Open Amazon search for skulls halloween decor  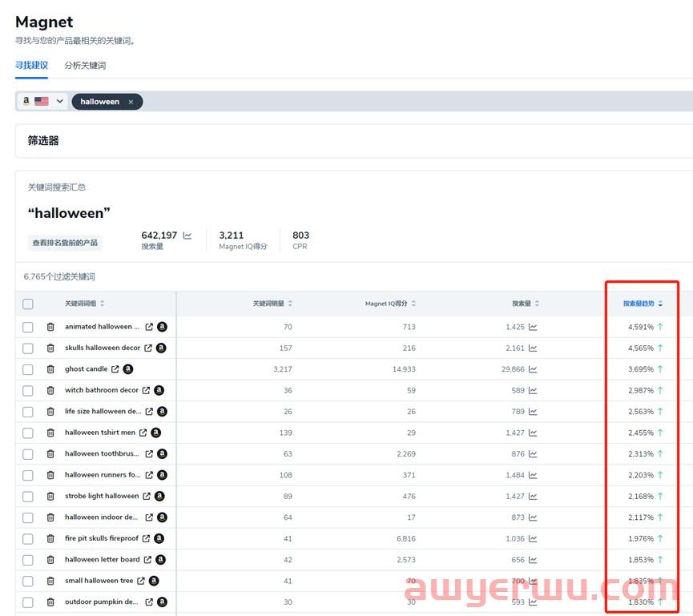pos(161,348)
